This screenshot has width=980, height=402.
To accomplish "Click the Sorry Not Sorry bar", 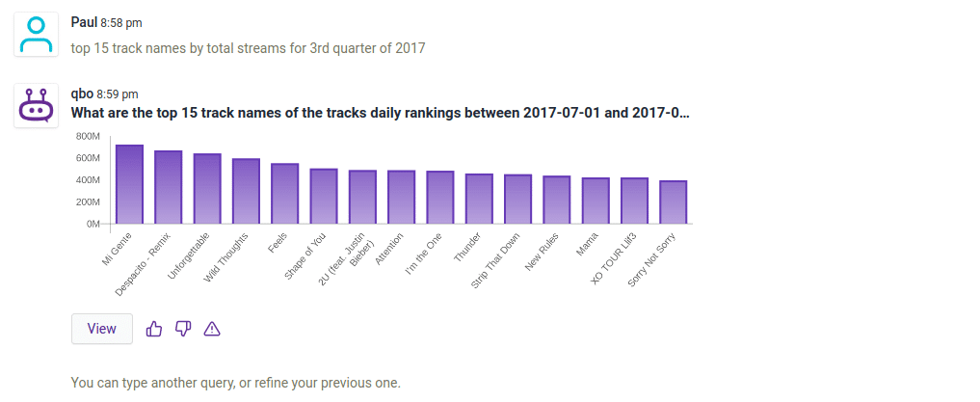I will [x=673, y=202].
